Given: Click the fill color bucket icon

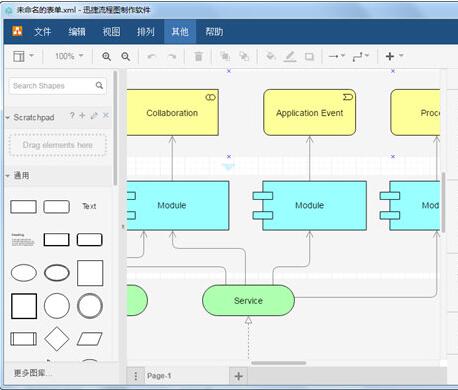Looking at the screenshot, I should pos(271,56).
